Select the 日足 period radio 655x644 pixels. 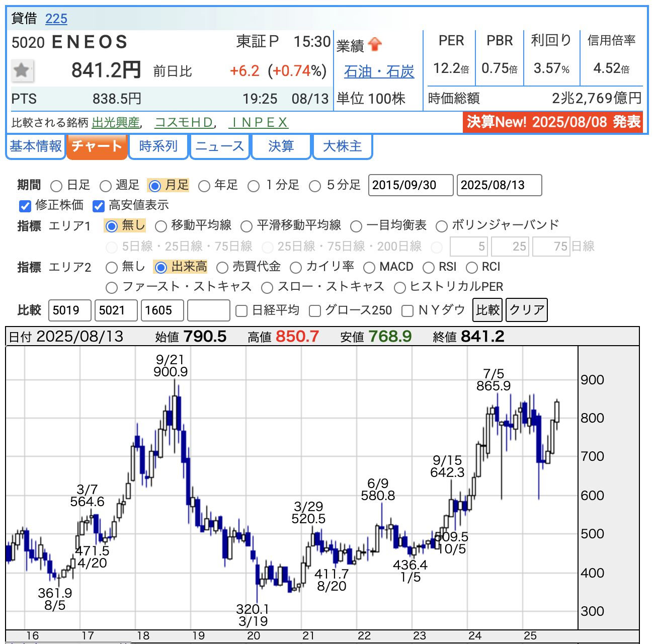56,186
